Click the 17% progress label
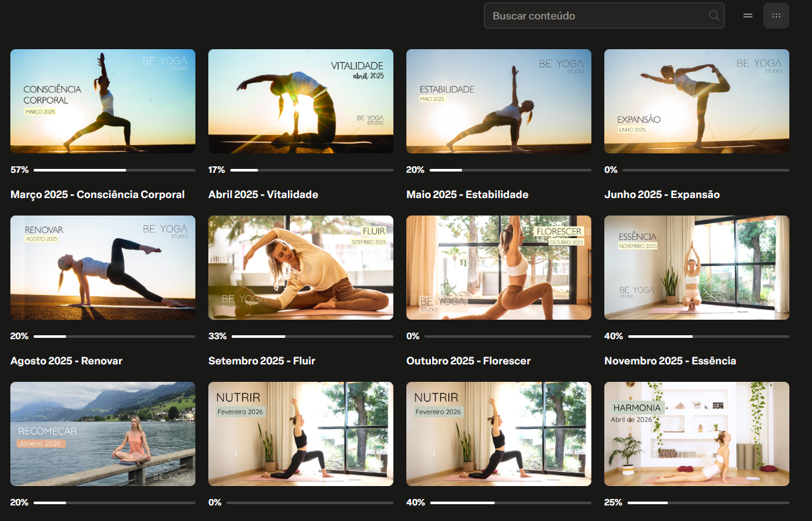 pyautogui.click(x=217, y=170)
